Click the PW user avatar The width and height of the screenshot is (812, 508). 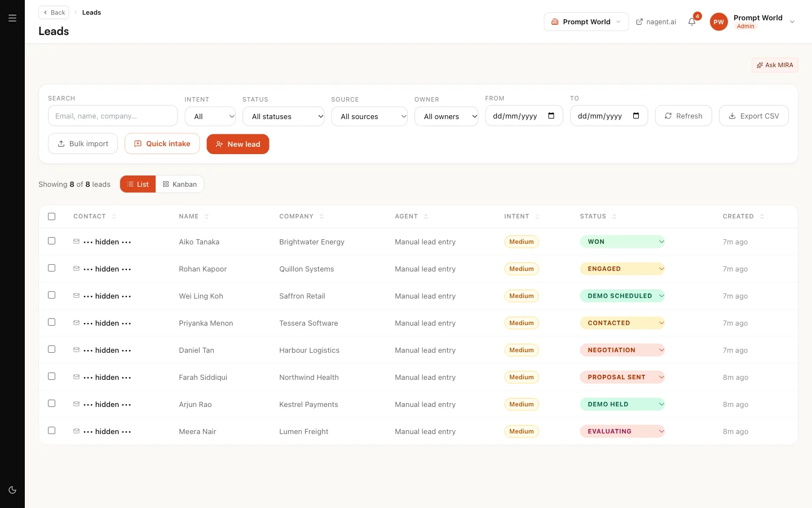(x=718, y=22)
